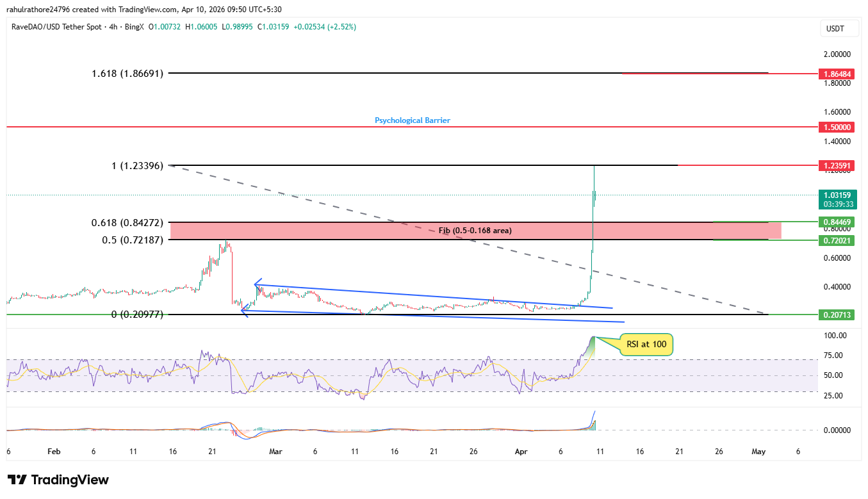
Task: Click the Psychological Barrier label
Action: 413,120
